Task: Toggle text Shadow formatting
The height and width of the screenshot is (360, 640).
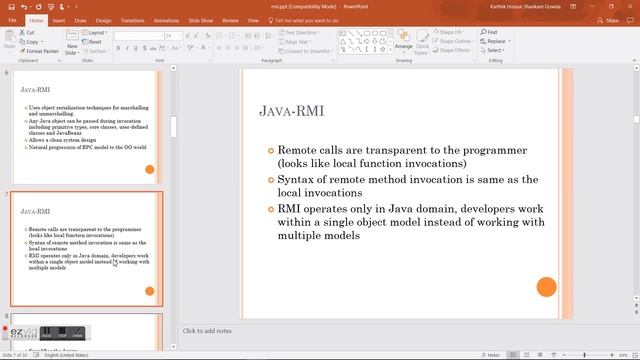Action: tap(144, 48)
